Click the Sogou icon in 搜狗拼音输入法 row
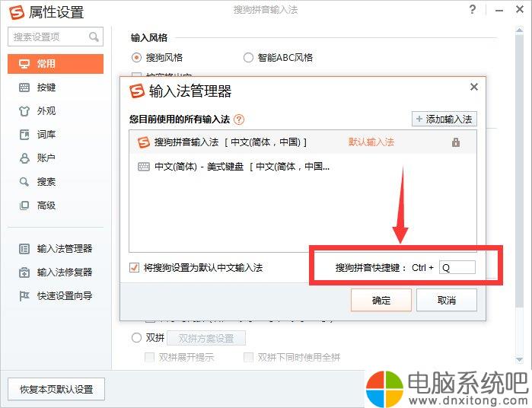532x408 pixels. pos(144,142)
